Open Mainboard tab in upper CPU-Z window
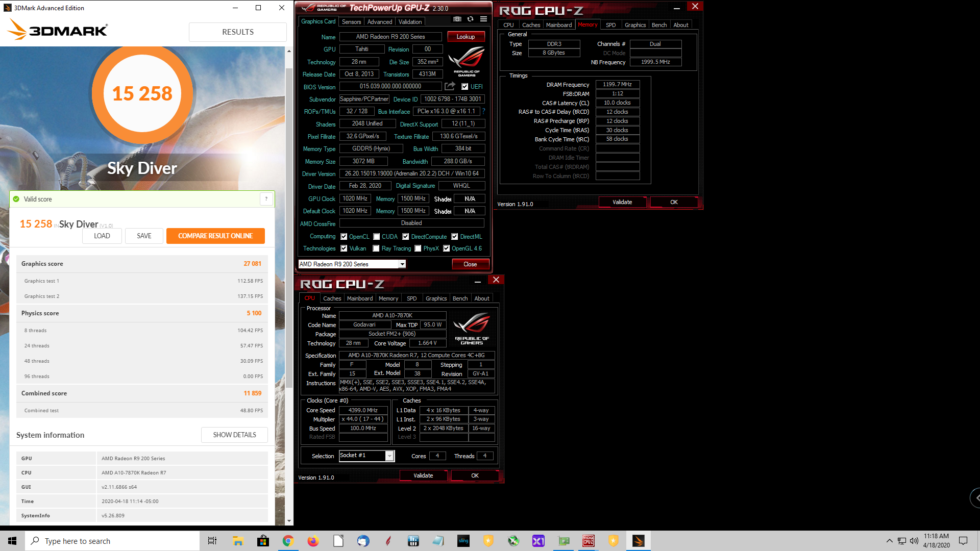The width and height of the screenshot is (980, 551). pos(559,25)
